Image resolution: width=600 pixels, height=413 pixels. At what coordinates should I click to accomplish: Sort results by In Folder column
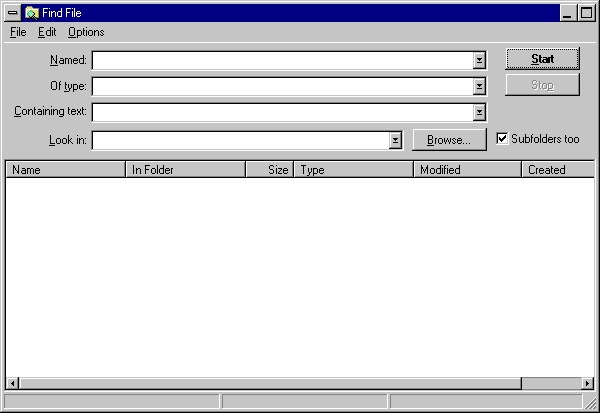[x=186, y=170]
